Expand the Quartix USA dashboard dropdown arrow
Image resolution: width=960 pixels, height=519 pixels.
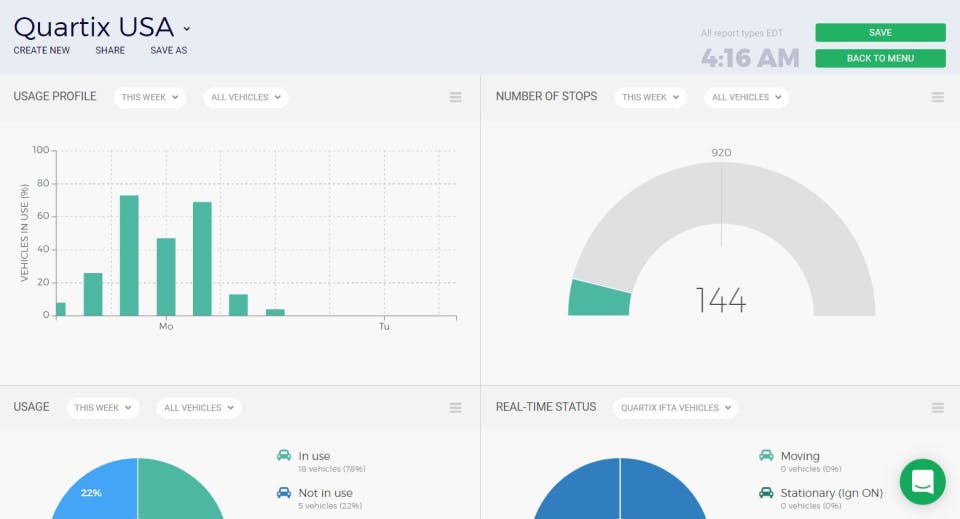(x=187, y=29)
